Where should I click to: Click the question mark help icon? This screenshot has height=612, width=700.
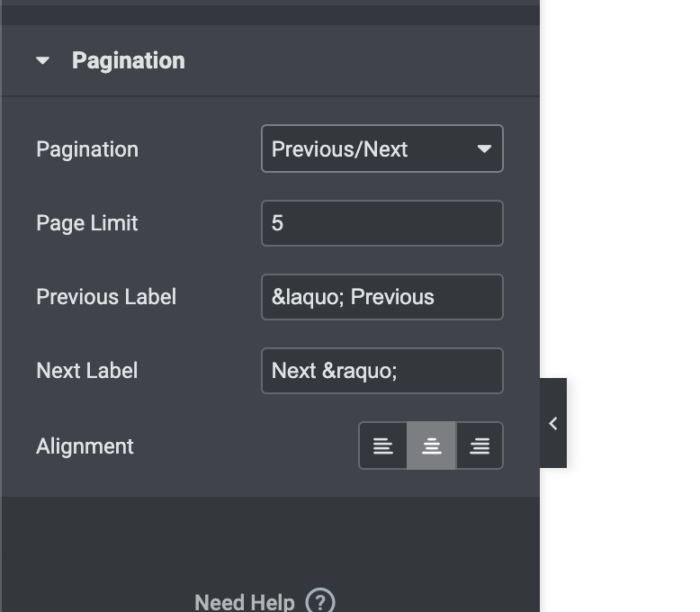click(x=320, y=602)
